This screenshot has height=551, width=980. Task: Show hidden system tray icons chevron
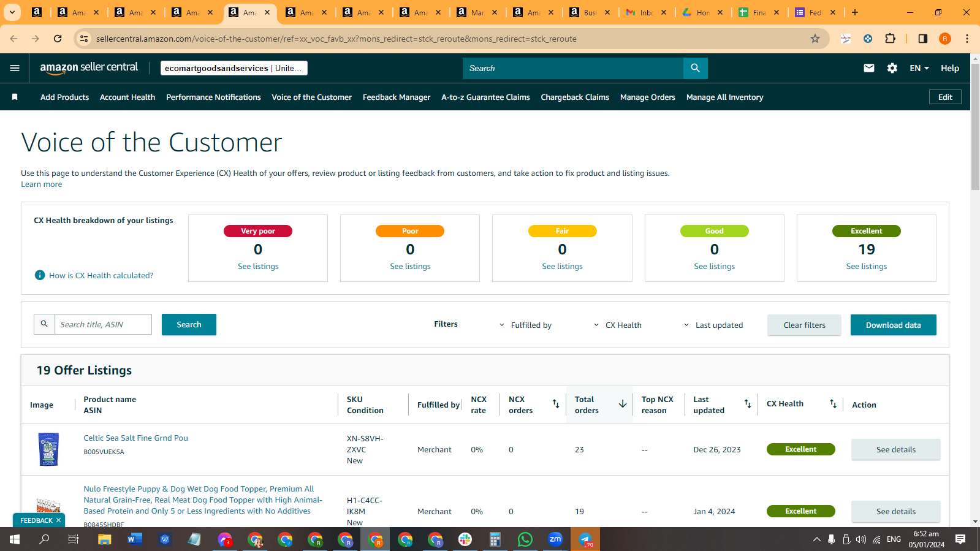pos(816,539)
